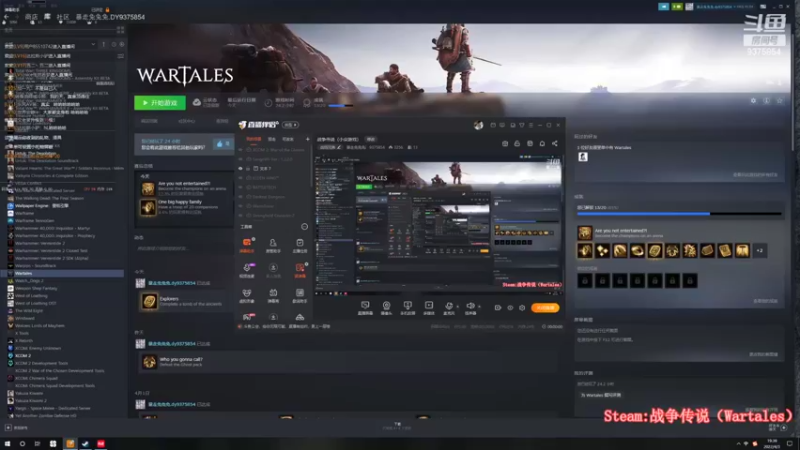The image size is (800, 450).
Task: Click Douyu stream preview thumbnail
Action: (x=439, y=224)
